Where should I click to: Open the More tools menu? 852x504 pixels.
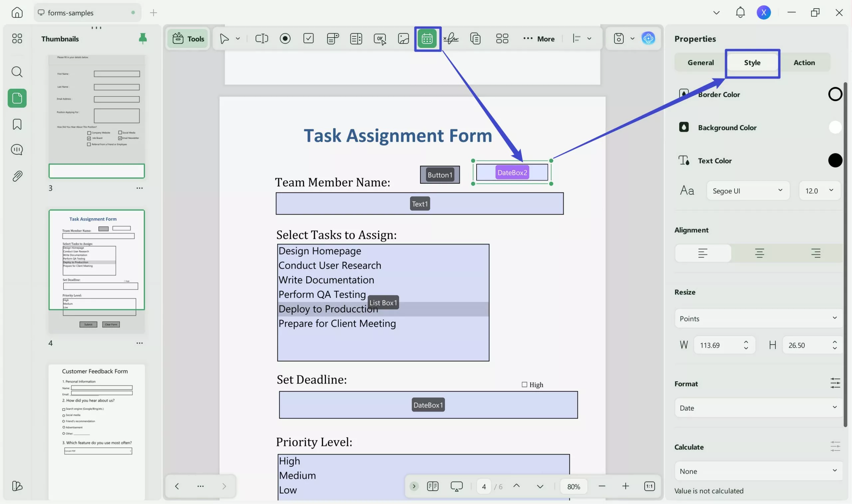click(539, 39)
